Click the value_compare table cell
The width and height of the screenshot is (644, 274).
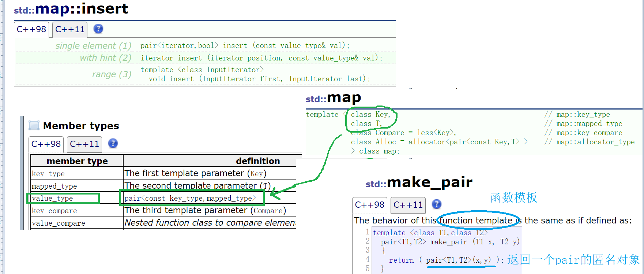pyautogui.click(x=77, y=223)
